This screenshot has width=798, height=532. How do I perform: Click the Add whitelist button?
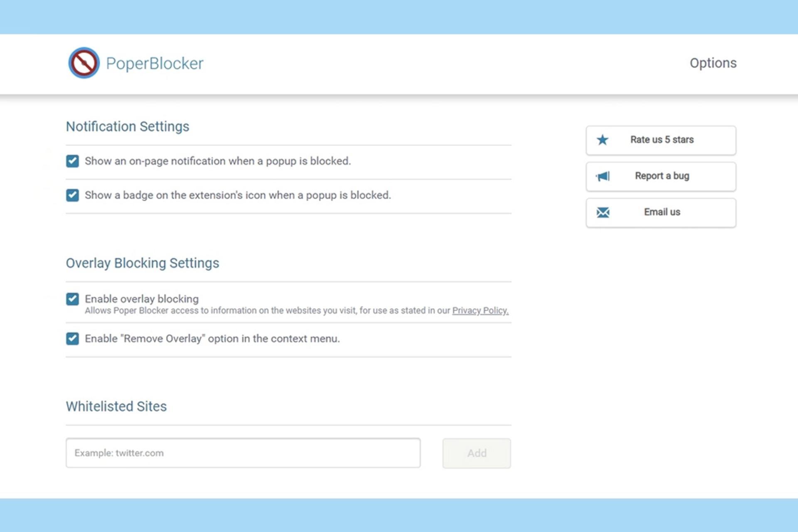click(x=477, y=453)
